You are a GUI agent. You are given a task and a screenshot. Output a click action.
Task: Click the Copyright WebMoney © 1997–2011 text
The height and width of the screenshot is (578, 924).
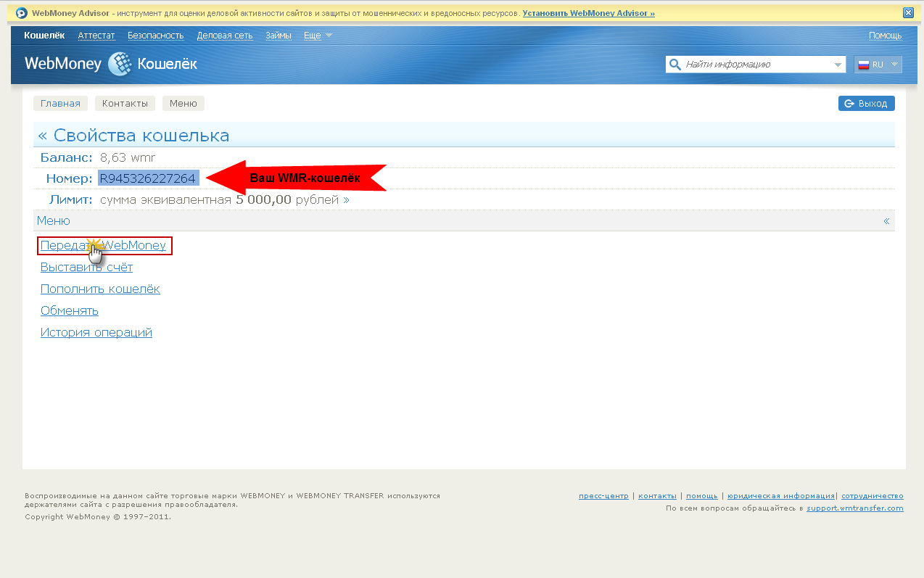click(98, 517)
